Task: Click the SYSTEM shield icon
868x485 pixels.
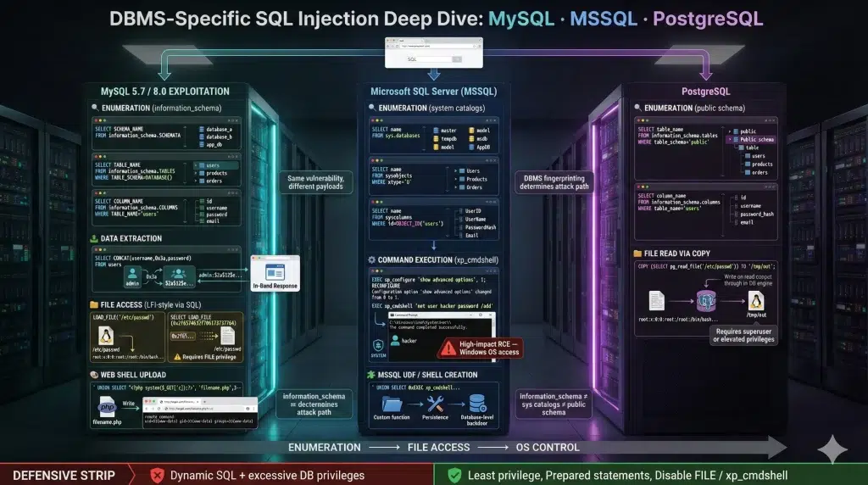Action: tap(378, 345)
